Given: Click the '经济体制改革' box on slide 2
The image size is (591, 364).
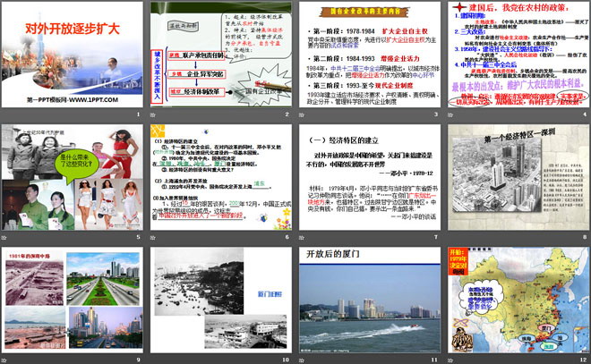Looking at the screenshot, I should [x=205, y=91].
